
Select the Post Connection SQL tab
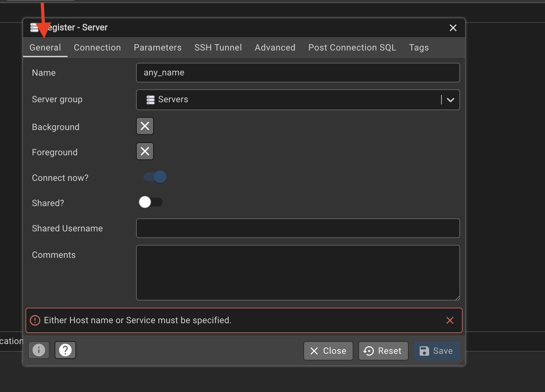(x=352, y=48)
